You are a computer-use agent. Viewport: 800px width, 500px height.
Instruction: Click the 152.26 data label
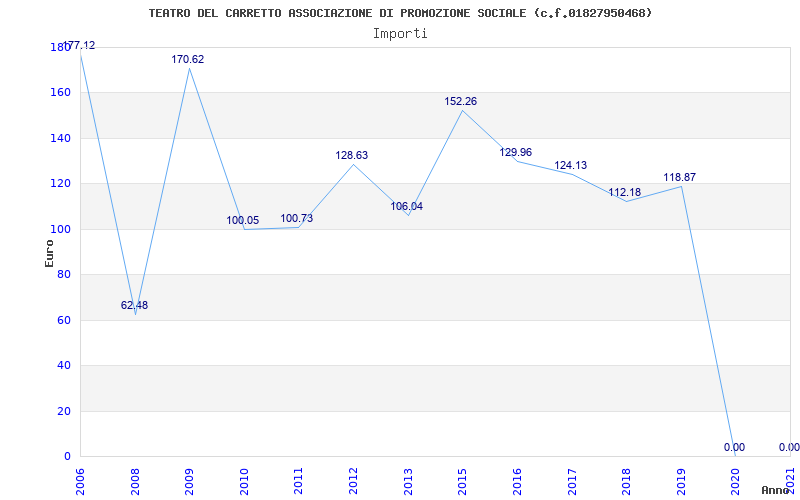tap(461, 101)
